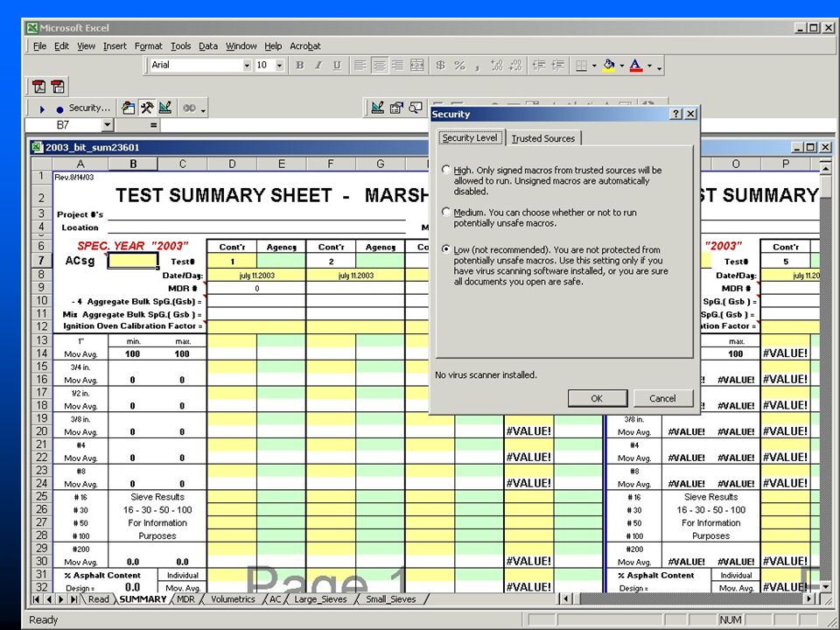This screenshot has width=840, height=630.
Task: Open the File menu
Action: click(39, 46)
